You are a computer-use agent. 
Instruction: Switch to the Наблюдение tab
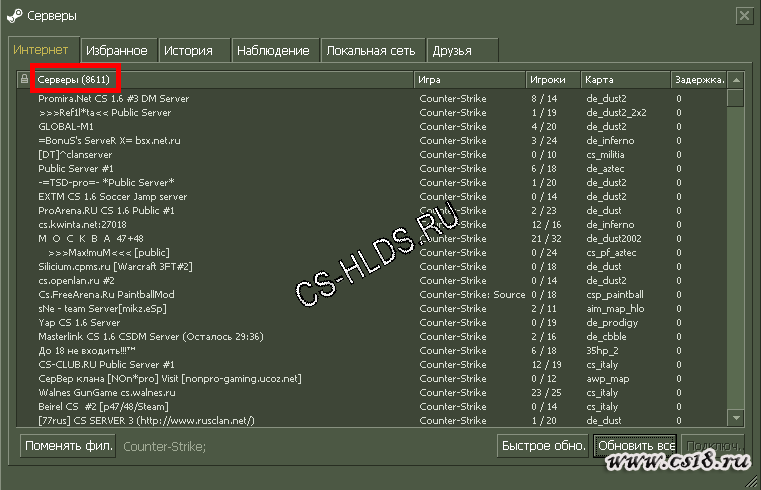(273, 50)
